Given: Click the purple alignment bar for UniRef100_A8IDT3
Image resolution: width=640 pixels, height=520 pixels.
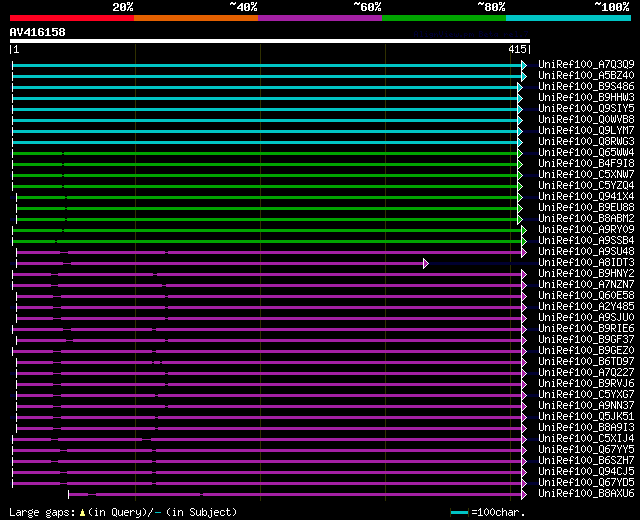Looking at the screenshot, I should [x=220, y=264].
